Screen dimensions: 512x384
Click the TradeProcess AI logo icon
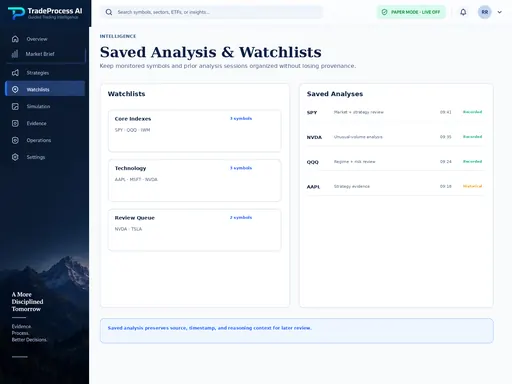click(x=16, y=13)
